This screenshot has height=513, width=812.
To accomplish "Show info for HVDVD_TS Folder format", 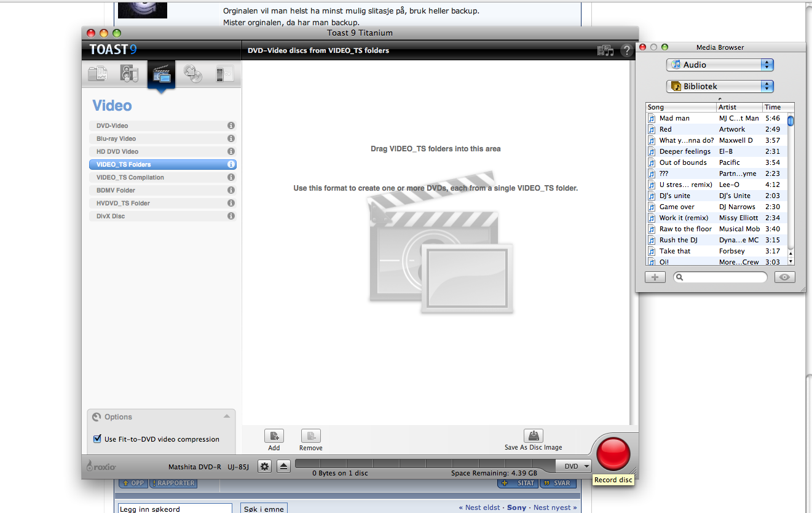I will (x=231, y=203).
